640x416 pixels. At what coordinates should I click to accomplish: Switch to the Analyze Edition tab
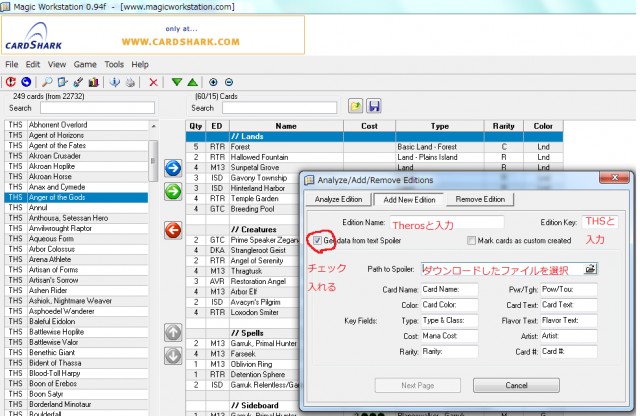pos(338,199)
